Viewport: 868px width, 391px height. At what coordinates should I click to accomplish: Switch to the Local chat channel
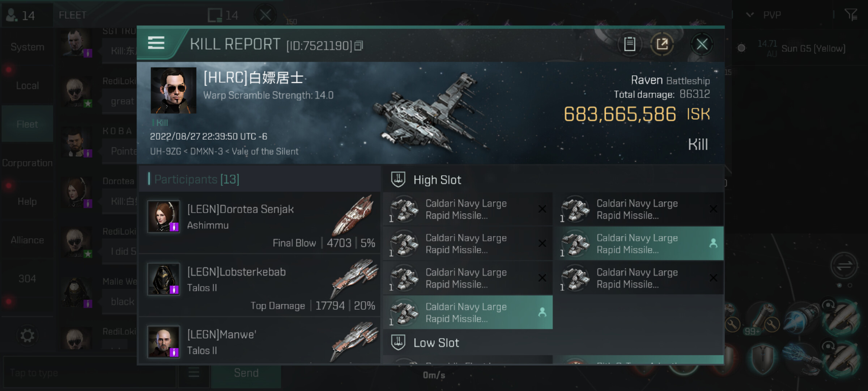tap(27, 86)
